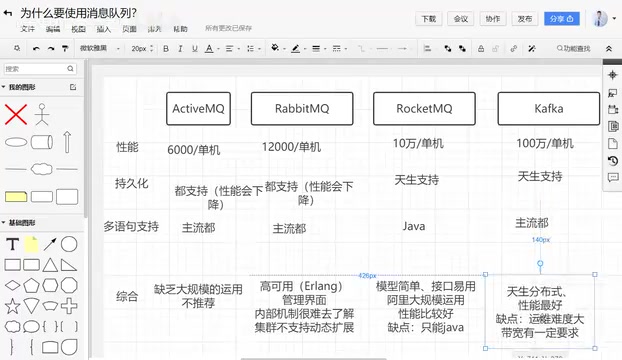Click the hyperlink chain icon
Viewport: 622px width, 360px height.
(514, 48)
